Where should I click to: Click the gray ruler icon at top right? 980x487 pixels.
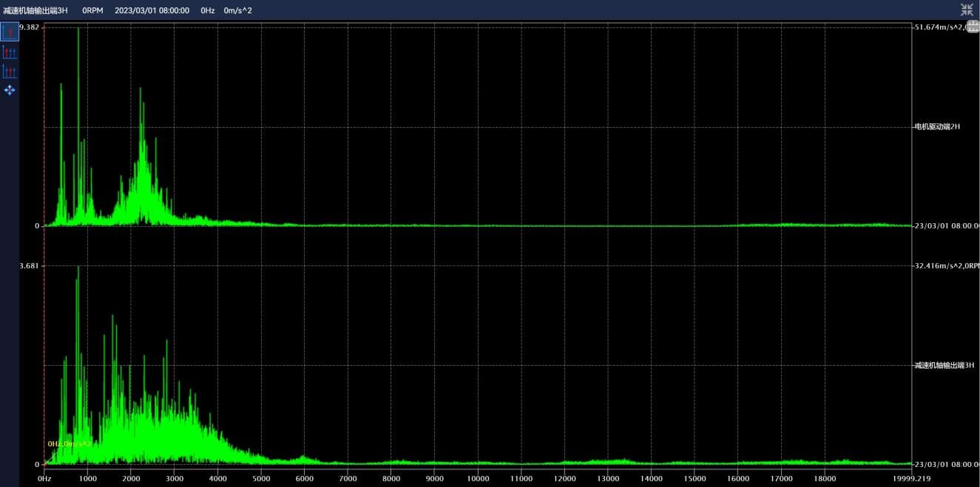(x=973, y=27)
